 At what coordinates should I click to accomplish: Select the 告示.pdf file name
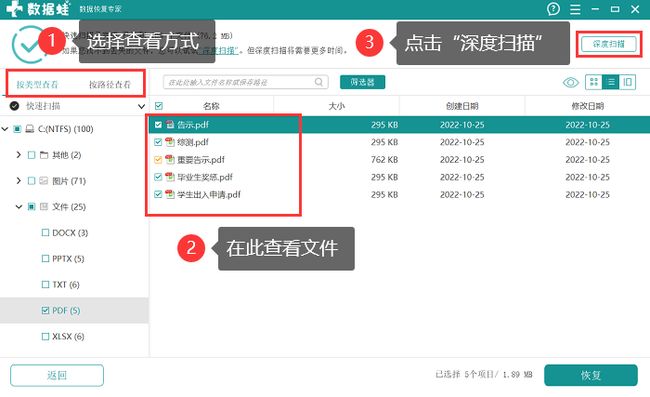click(193, 124)
